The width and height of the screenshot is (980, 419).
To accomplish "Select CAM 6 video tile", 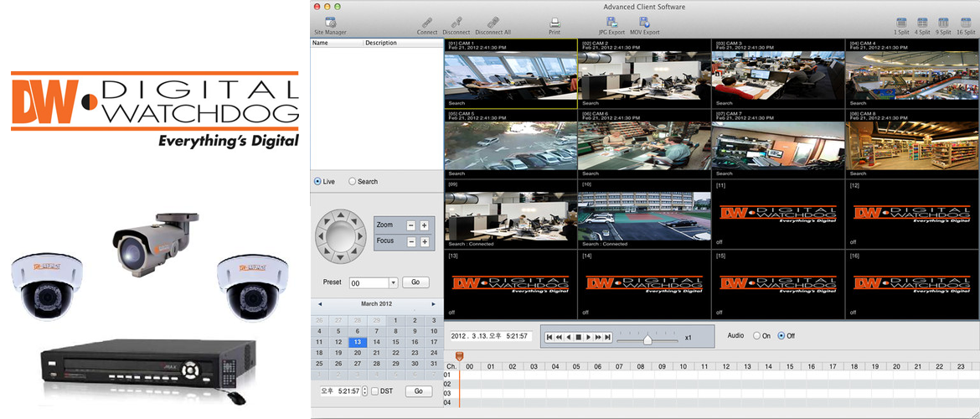I will (644, 144).
